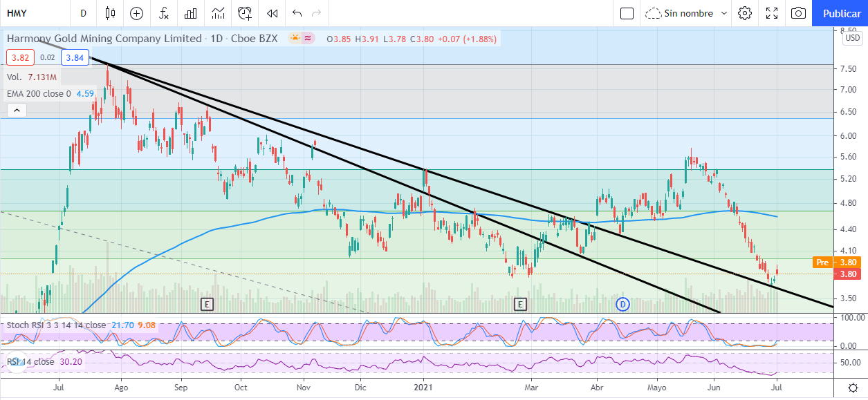Click the cloud save icon
This screenshot has width=868, height=400.
[x=653, y=13]
